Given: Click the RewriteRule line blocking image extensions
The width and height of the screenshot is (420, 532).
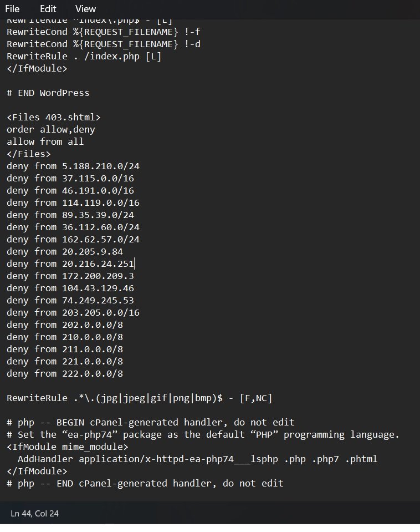Looking at the screenshot, I should point(139,398).
